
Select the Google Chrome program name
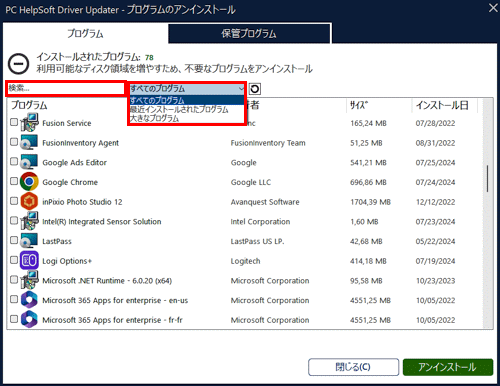coord(70,182)
